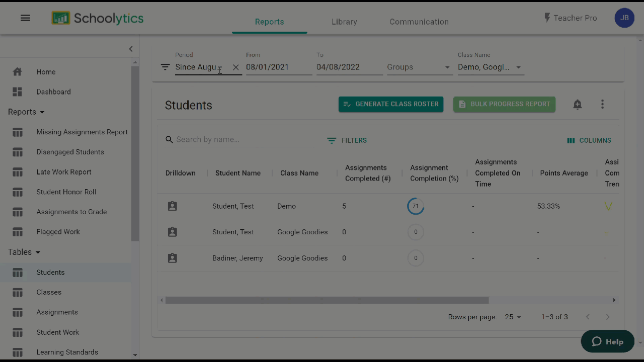Collapse the Reports sidebar section
Screen dimensions: 644x362
coord(26,112)
